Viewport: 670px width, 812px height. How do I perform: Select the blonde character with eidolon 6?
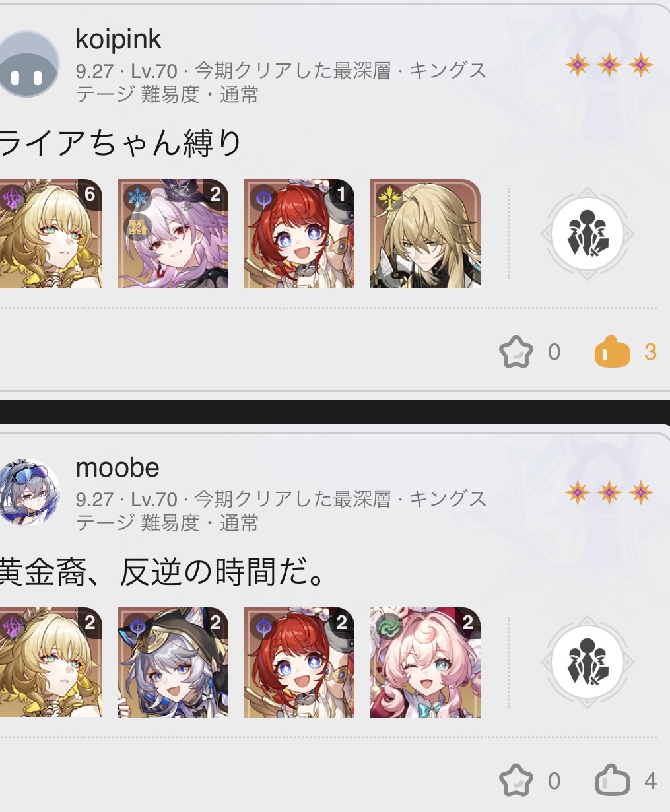(51, 234)
